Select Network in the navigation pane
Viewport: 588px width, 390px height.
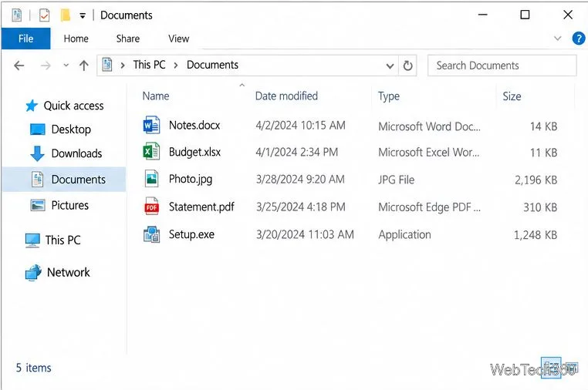point(68,272)
